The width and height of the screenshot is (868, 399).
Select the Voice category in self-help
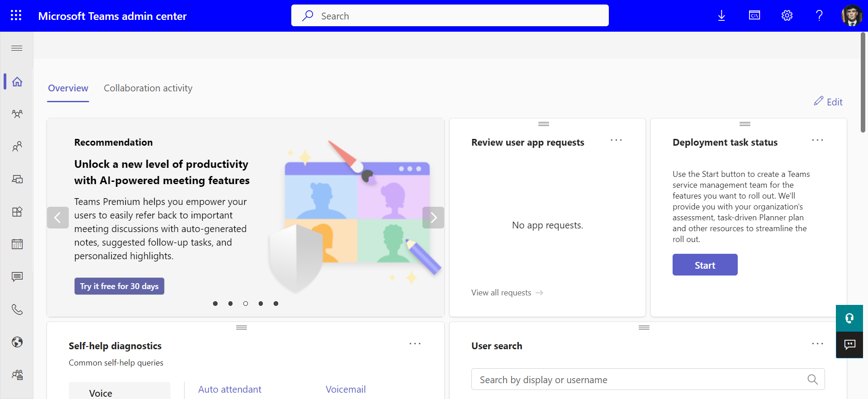tap(119, 392)
